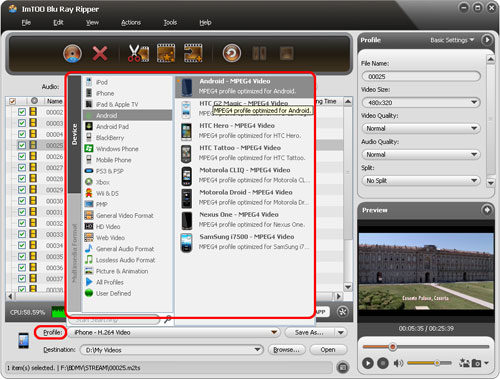The width and height of the screenshot is (500, 379).
Task: Click the log icon in status bar
Action: click(x=343, y=368)
